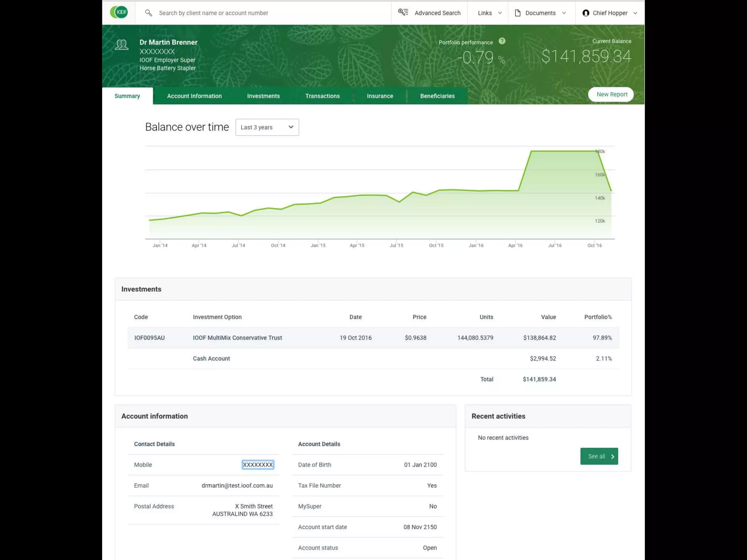Click the Code column header
This screenshot has width=747, height=560.
pyautogui.click(x=141, y=317)
